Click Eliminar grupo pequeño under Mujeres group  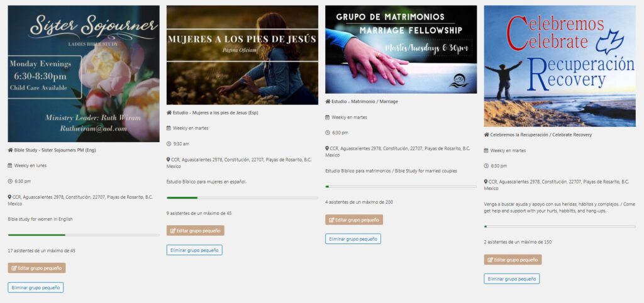point(194,250)
